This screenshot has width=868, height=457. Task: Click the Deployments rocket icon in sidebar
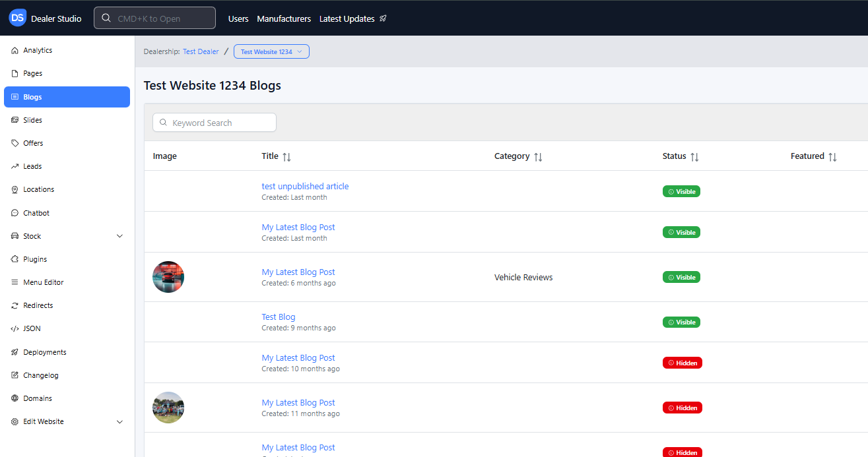pyautogui.click(x=15, y=352)
